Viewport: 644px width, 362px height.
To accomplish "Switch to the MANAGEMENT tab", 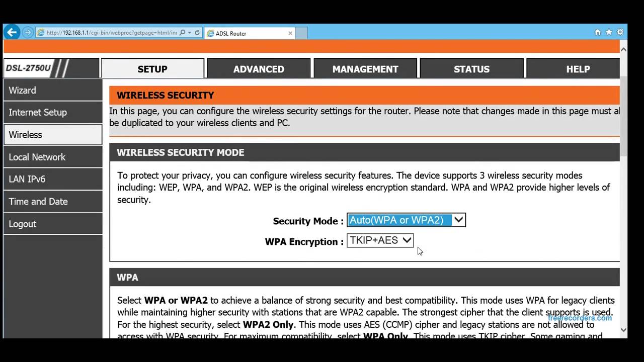I will click(365, 69).
